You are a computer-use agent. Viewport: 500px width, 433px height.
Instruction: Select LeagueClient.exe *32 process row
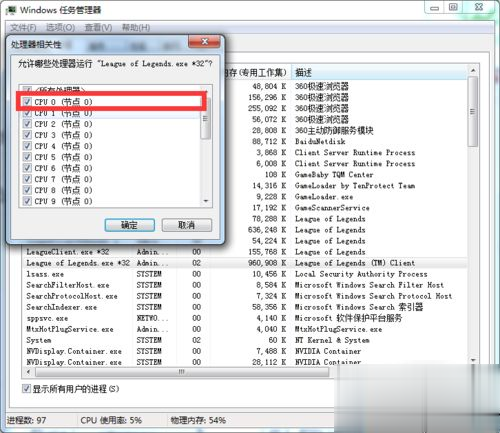245,252
